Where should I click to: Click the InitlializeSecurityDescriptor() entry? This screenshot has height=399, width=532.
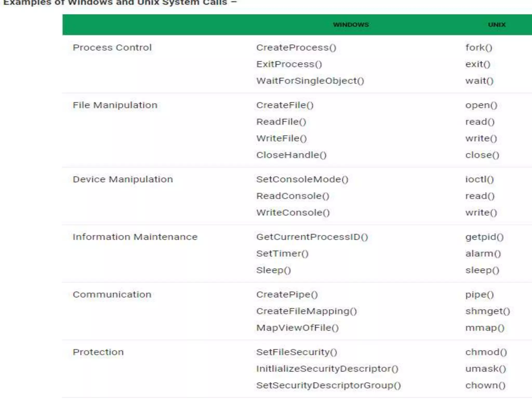327,369
